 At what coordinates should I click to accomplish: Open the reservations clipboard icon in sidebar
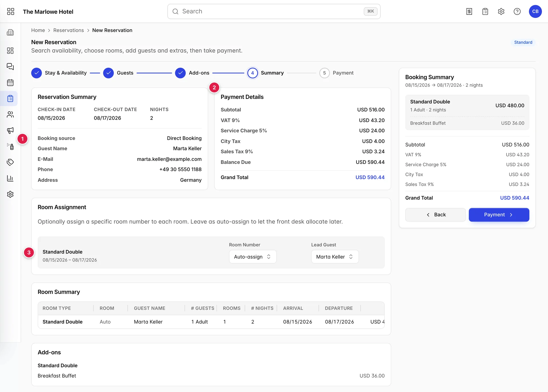point(10,99)
